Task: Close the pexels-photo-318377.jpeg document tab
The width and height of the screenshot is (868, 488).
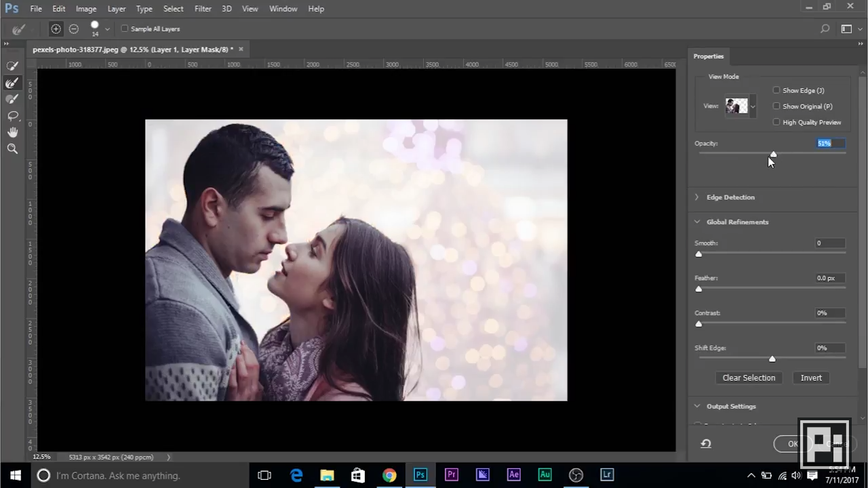Action: (x=241, y=49)
